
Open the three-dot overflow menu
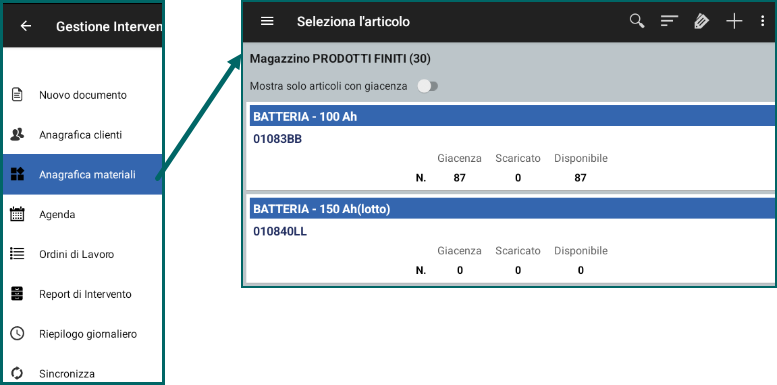pos(763,21)
